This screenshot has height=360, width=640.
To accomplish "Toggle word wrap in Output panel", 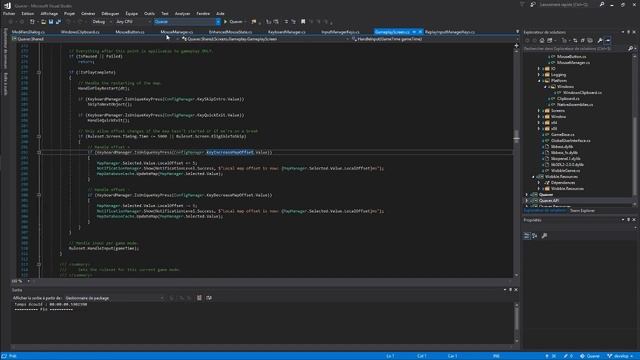I will [209, 298].
